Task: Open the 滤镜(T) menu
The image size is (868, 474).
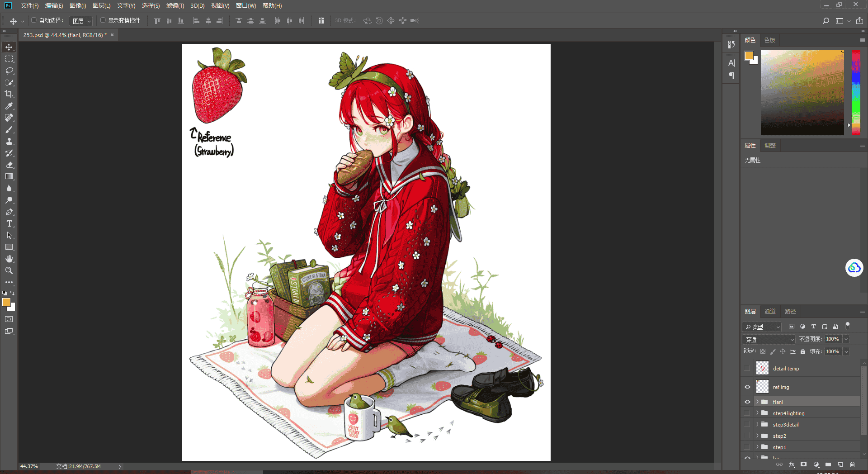Action: click(175, 5)
